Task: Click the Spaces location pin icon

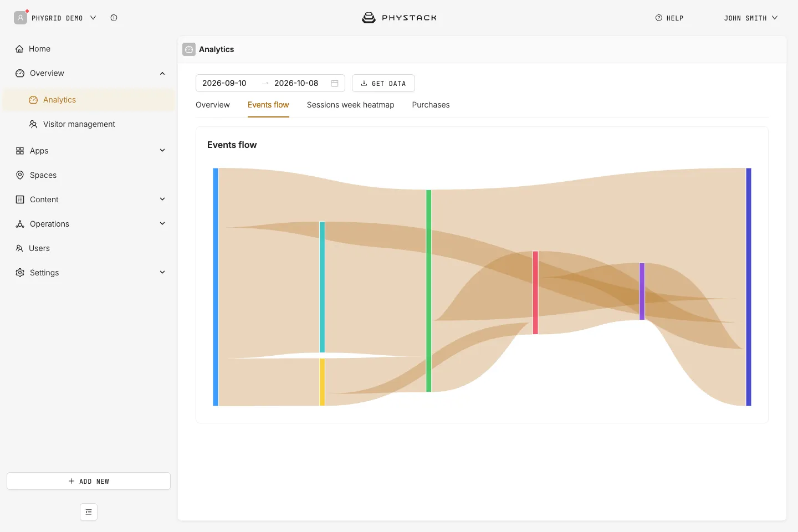Action: (x=20, y=175)
